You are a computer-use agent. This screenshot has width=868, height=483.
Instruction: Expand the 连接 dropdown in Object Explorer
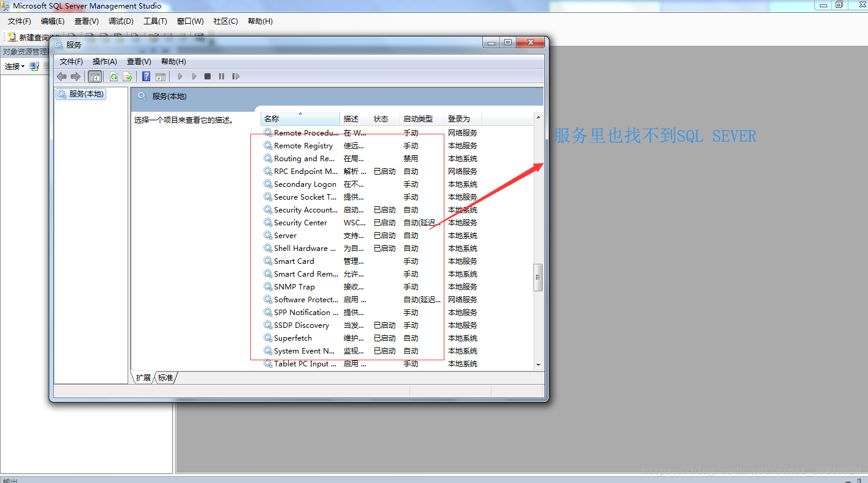point(15,66)
